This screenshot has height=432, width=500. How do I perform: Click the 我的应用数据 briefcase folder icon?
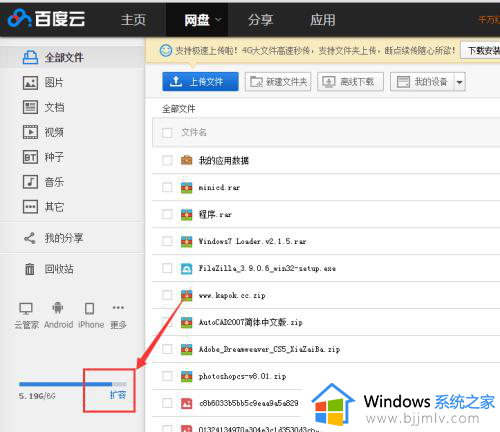point(187,160)
